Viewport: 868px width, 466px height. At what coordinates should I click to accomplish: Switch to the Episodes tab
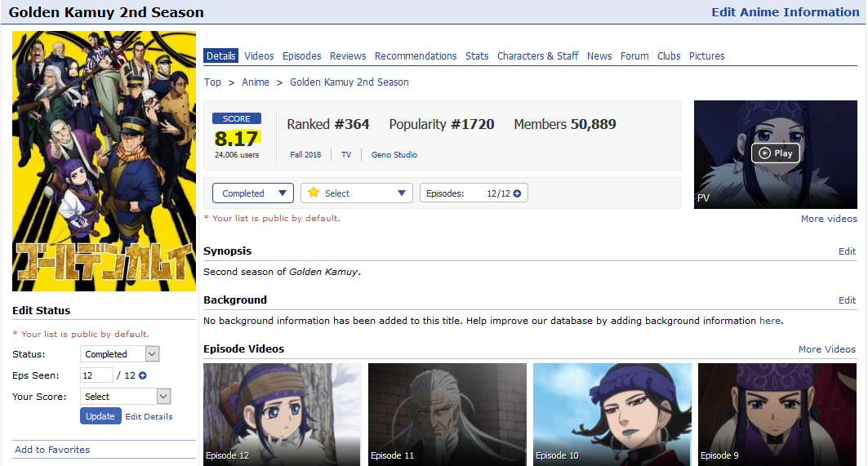(x=301, y=55)
